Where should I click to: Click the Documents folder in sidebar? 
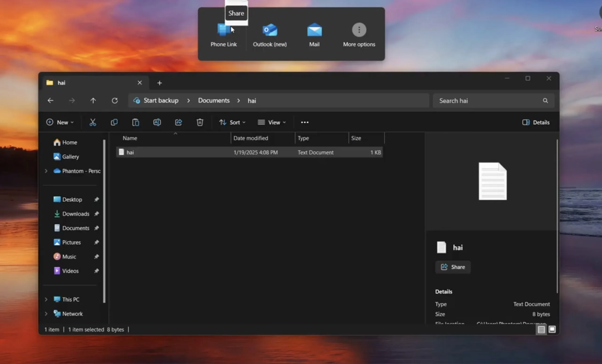tap(76, 228)
